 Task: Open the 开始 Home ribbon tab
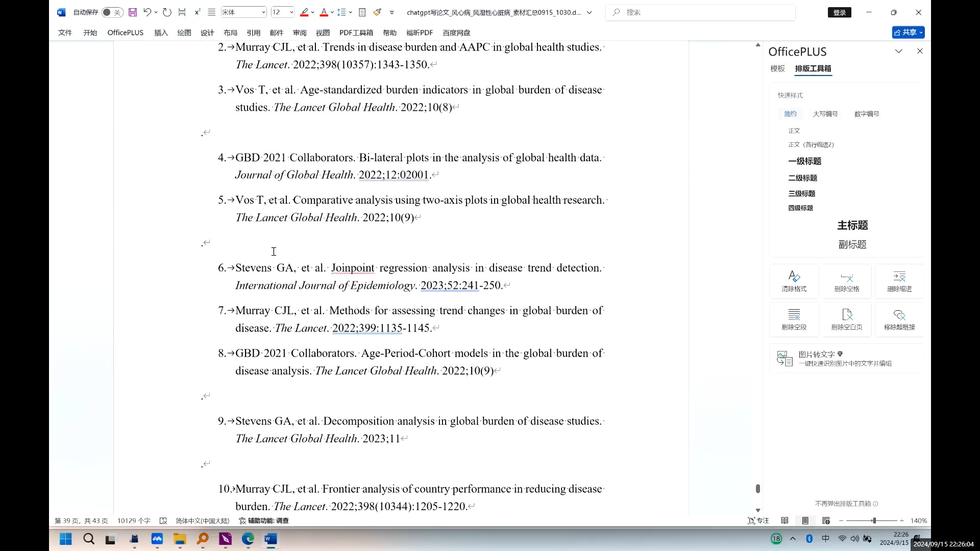90,33
